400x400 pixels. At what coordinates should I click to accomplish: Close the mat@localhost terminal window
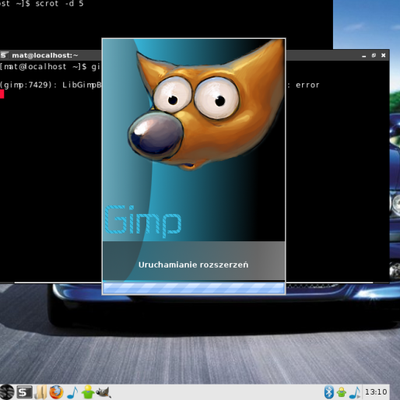(x=383, y=55)
